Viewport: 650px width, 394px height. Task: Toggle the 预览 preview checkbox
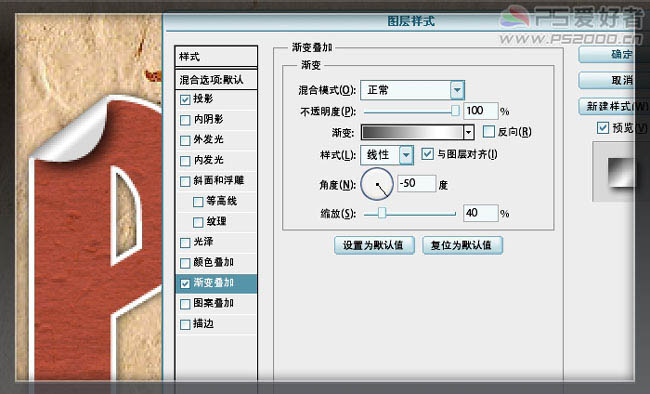pyautogui.click(x=603, y=128)
